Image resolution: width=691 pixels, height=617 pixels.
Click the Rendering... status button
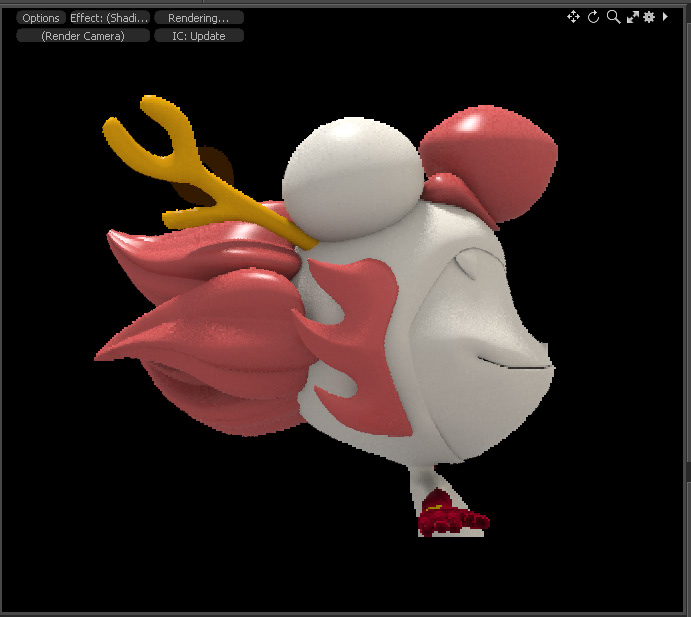(x=199, y=18)
